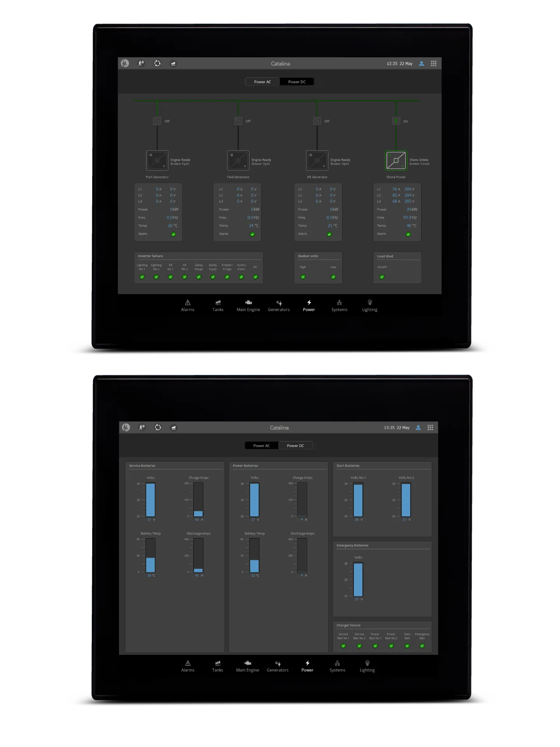Select Power DC tab on the bottom screen
The image size is (560, 747).
[296, 445]
